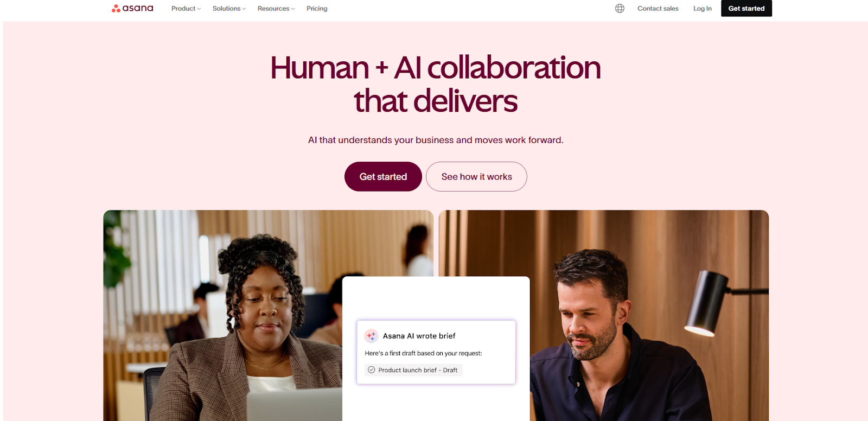Click the photo of the woman with laptop

click(x=222, y=315)
